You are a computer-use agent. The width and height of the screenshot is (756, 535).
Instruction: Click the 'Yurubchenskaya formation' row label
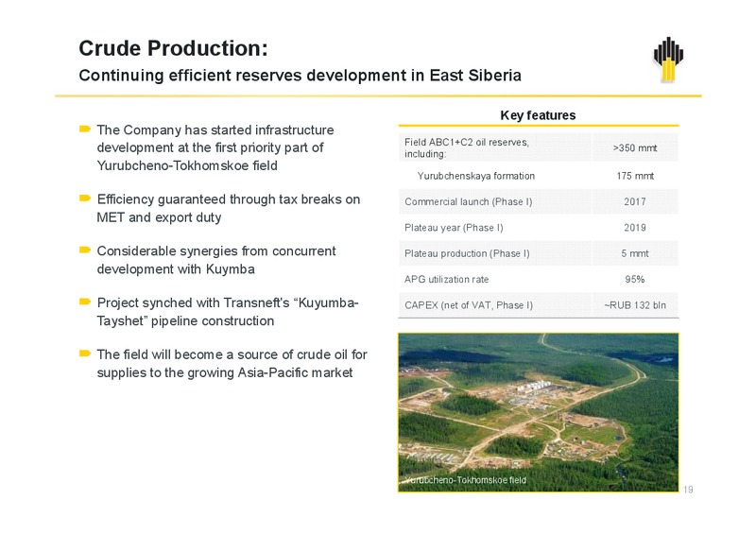(476, 176)
